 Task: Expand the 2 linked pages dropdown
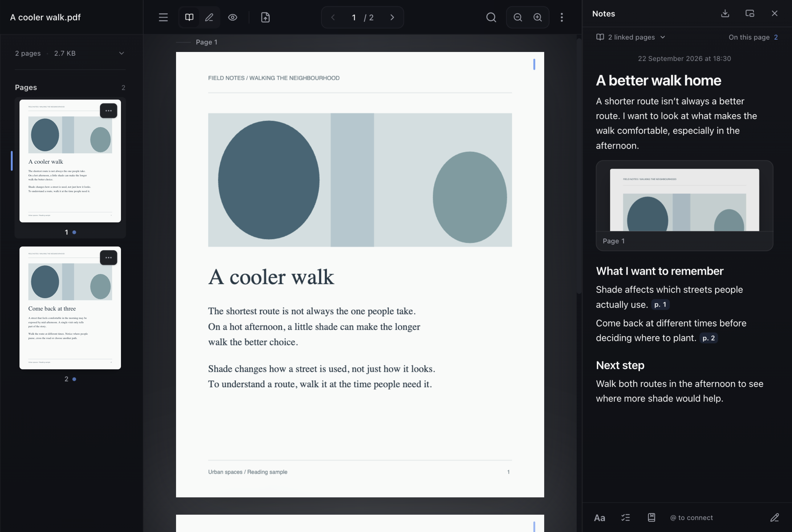tap(631, 37)
